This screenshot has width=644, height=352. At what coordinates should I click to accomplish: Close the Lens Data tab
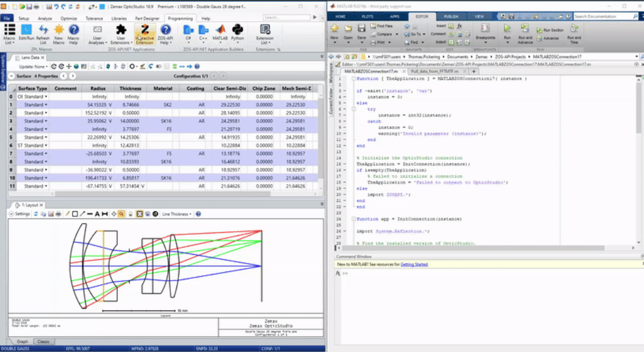click(43, 57)
